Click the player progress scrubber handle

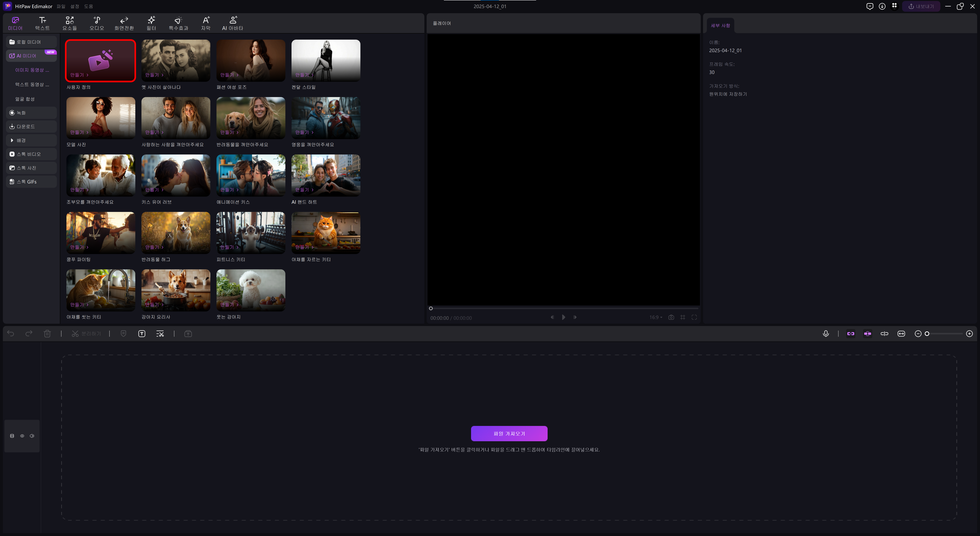tap(431, 309)
